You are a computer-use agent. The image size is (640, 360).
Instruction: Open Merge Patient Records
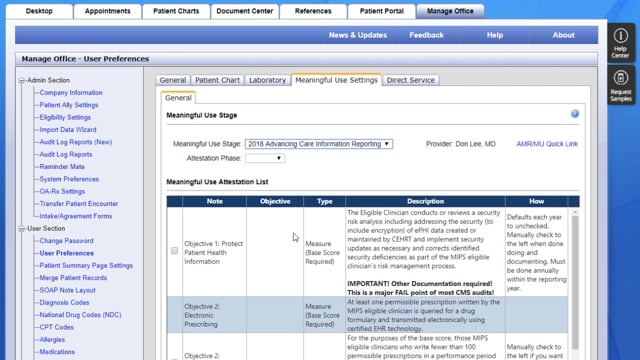coord(73,278)
